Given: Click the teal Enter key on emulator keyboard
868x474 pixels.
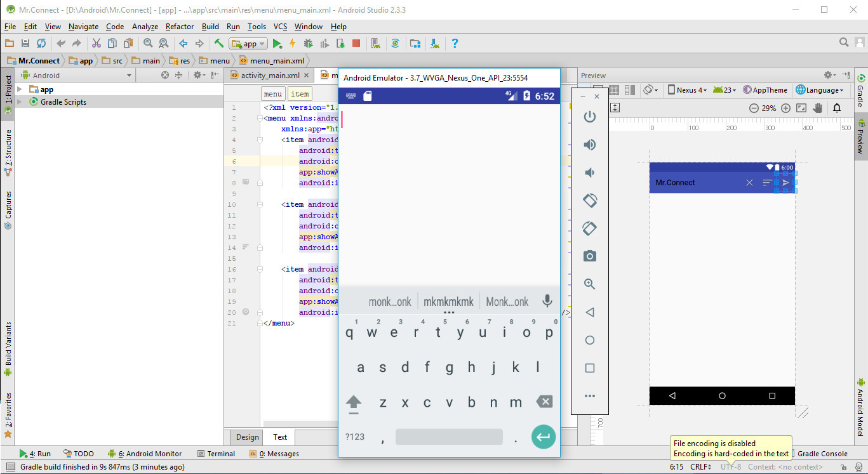Looking at the screenshot, I should [x=544, y=437].
